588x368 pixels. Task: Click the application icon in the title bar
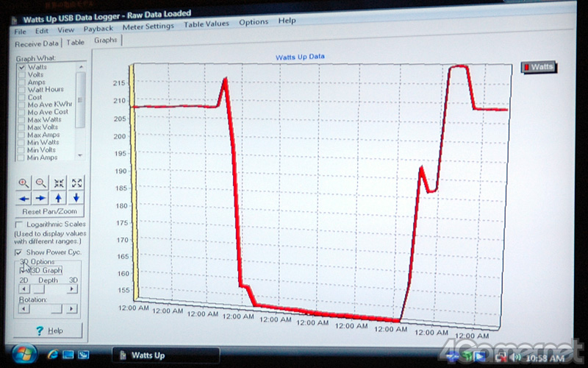14,20
